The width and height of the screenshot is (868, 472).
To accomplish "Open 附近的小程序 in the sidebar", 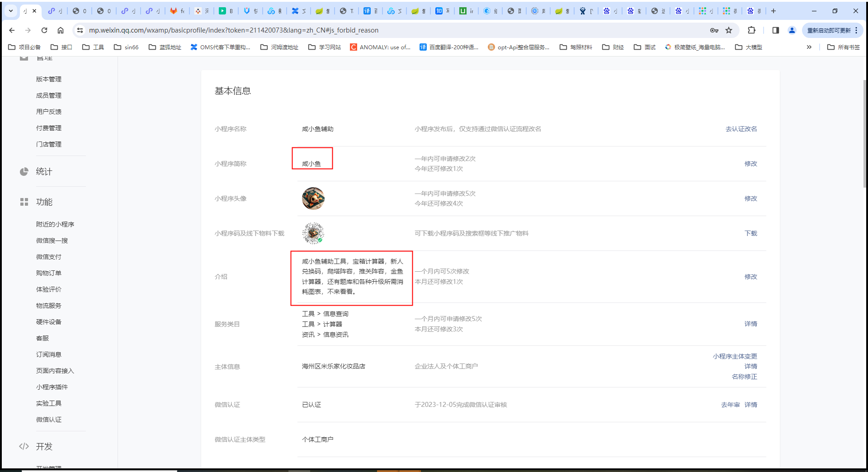I will pyautogui.click(x=55, y=224).
